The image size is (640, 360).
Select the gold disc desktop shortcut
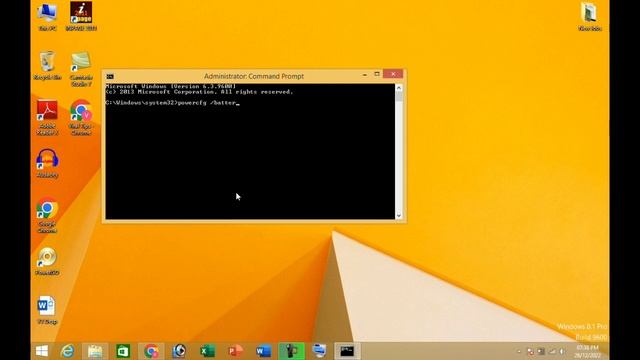(x=47, y=261)
